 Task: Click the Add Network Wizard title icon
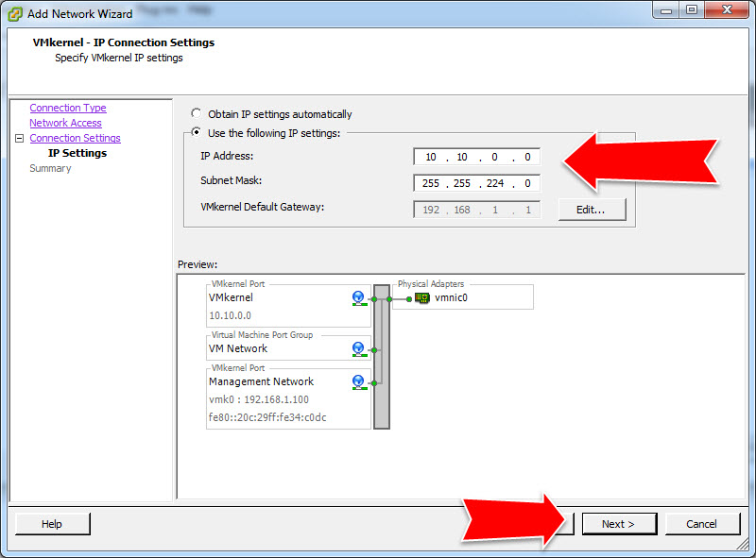15,14
